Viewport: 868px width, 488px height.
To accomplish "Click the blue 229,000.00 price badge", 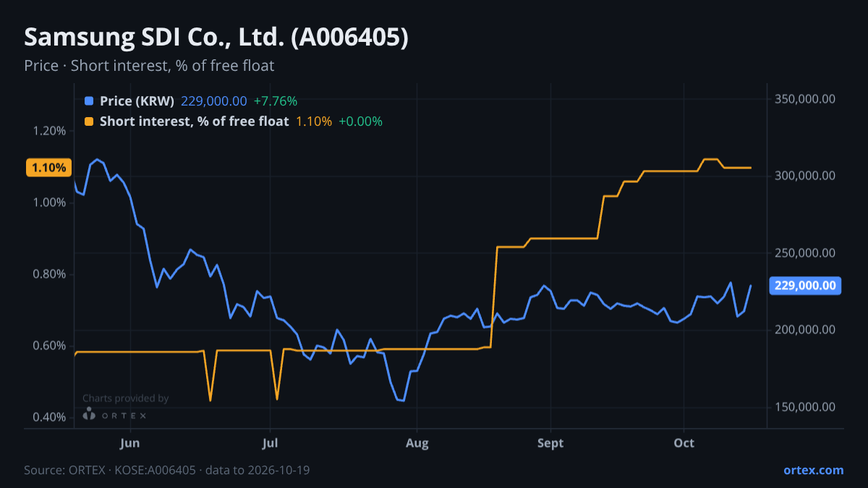I will pos(805,286).
